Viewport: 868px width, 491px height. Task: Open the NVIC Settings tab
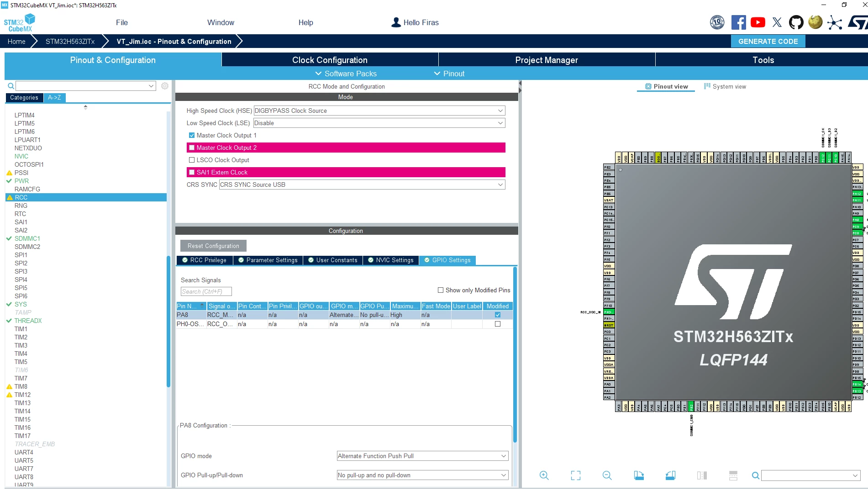coord(391,260)
